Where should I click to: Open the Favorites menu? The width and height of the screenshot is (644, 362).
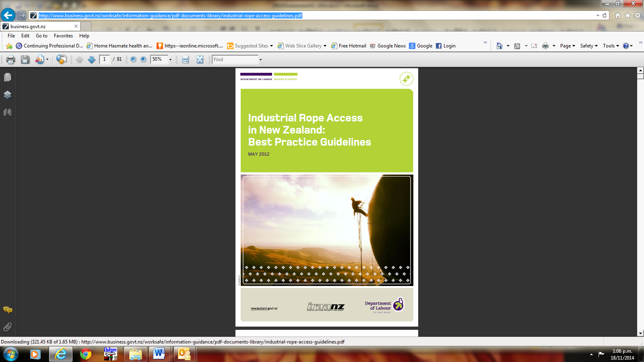63,36
